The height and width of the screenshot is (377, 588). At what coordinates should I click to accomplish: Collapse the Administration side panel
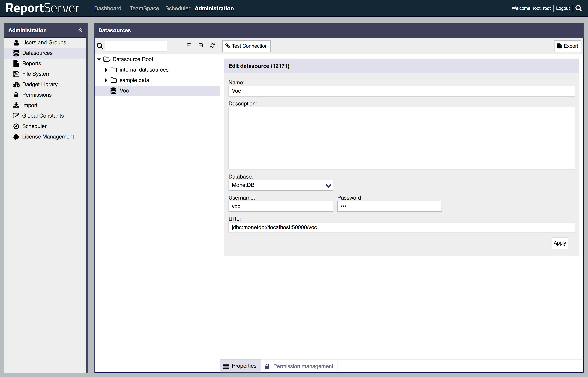click(x=80, y=30)
